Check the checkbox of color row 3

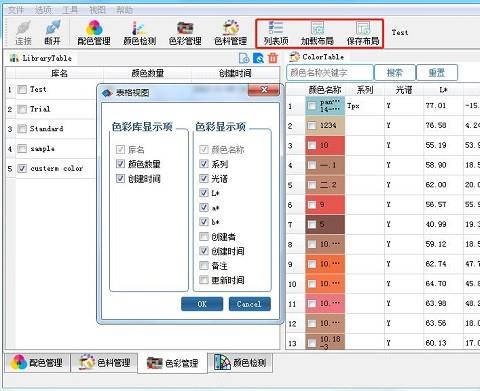pos(312,145)
